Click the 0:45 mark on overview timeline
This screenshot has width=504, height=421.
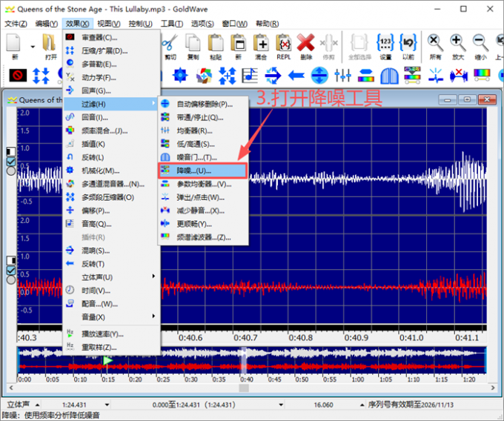[274, 379]
